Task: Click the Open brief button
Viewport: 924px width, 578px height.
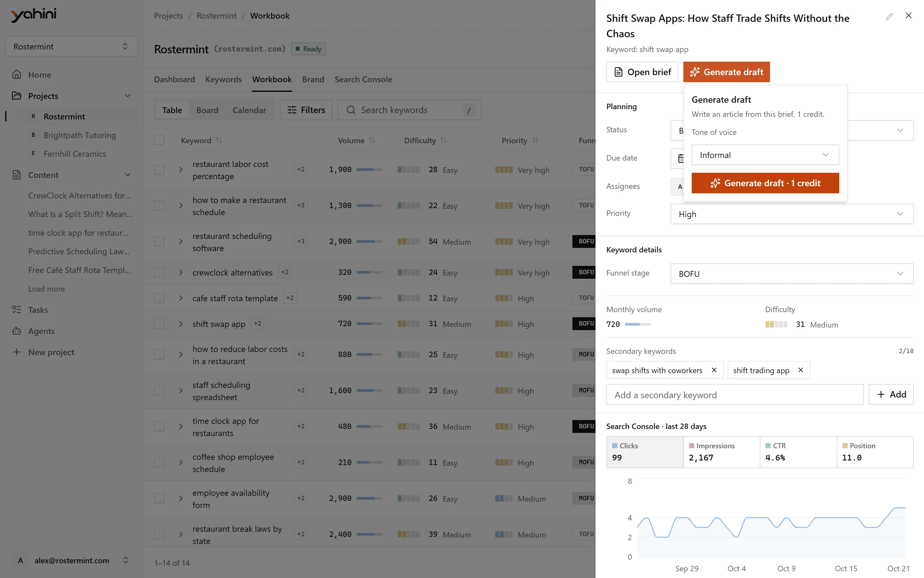Action: (642, 72)
